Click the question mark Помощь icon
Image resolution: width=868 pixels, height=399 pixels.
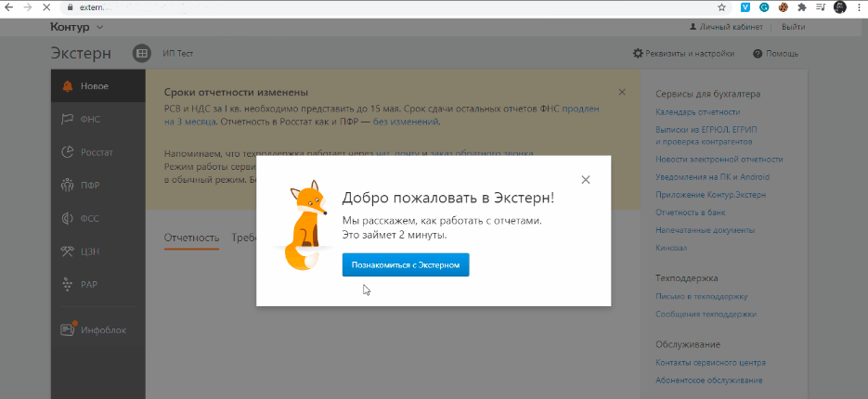tap(758, 54)
